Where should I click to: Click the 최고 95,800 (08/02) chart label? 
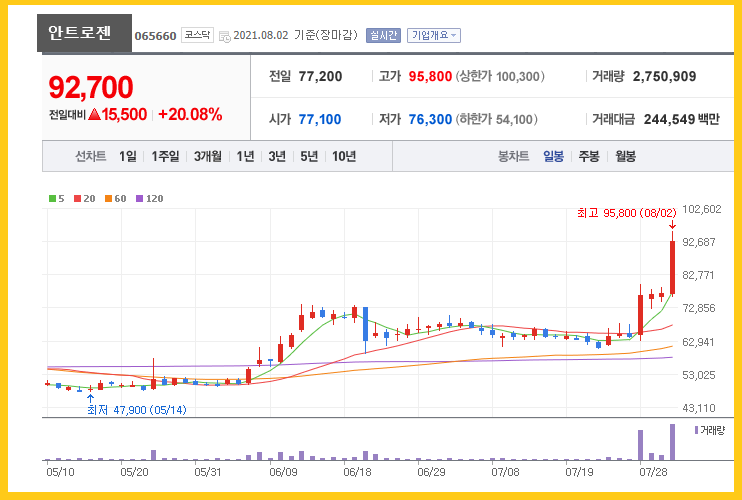(x=627, y=213)
